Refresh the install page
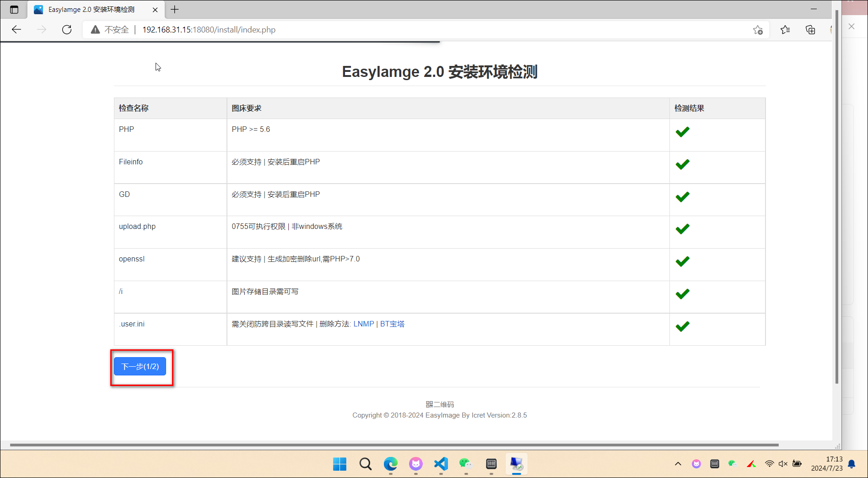This screenshot has height=478, width=868. coord(67,30)
